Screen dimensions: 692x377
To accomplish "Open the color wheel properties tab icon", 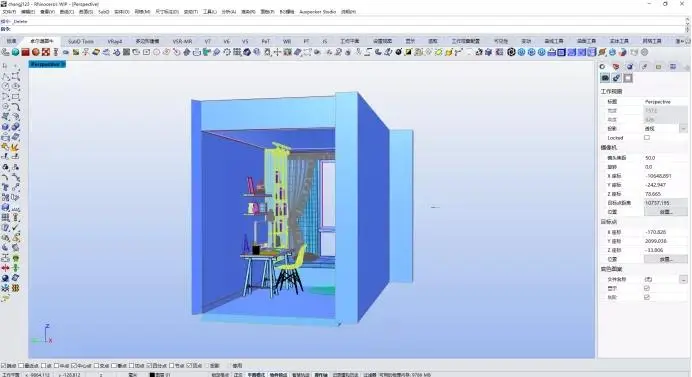I will [602, 67].
